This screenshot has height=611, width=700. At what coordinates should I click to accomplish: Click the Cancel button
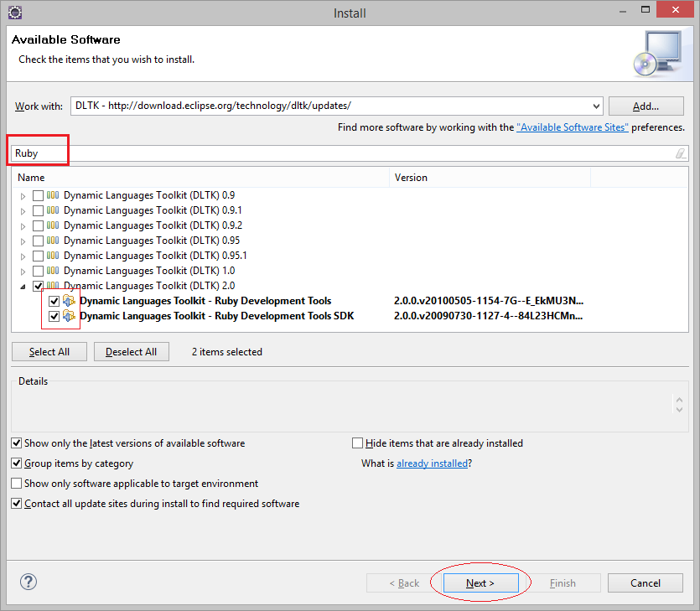pos(645,583)
